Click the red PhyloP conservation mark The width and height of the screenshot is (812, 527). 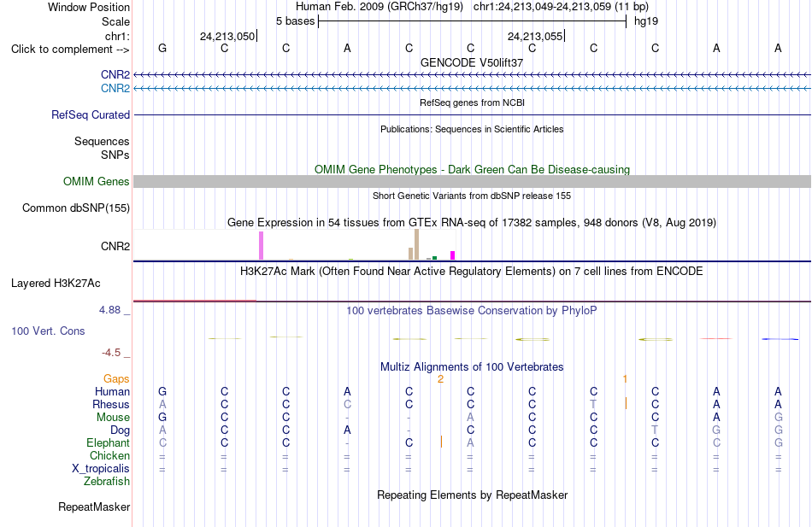[715, 338]
